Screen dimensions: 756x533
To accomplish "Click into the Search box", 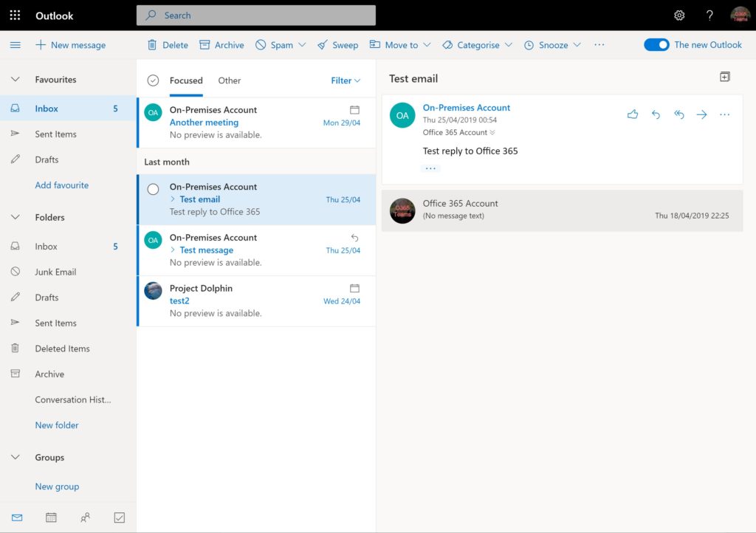I will (x=256, y=16).
